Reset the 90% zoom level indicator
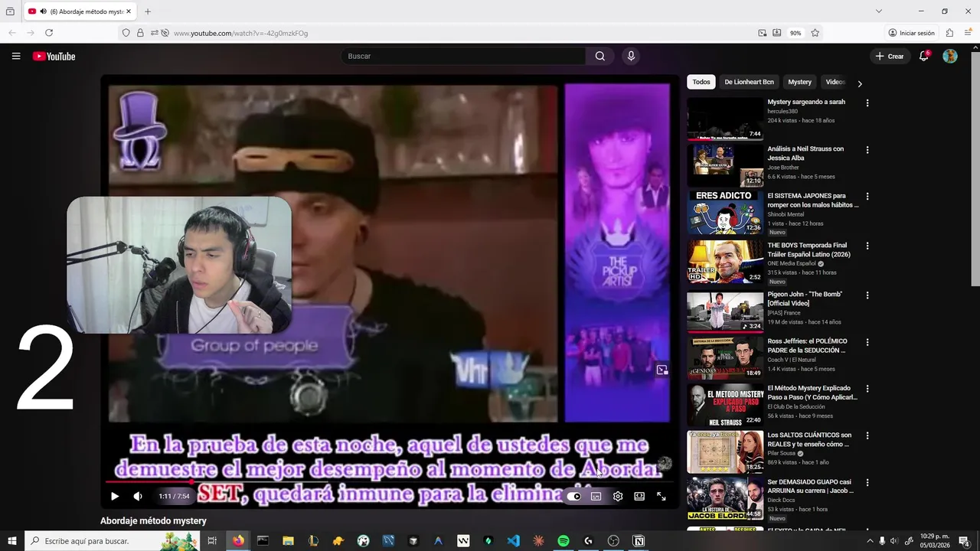The image size is (980, 551). 796,33
